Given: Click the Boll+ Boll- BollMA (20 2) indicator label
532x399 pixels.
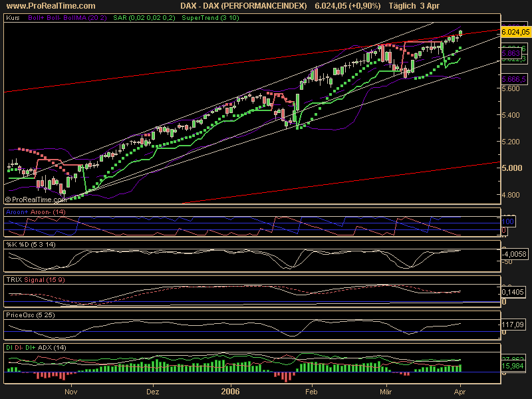Looking at the screenshot, I should 68,18.
